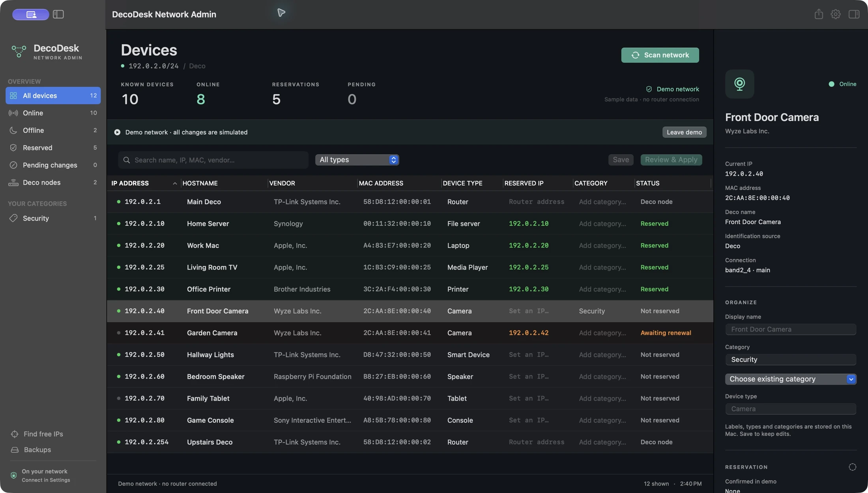Viewport: 868px width, 493px height.
Task: Open settings gear icon
Action: coord(836,14)
